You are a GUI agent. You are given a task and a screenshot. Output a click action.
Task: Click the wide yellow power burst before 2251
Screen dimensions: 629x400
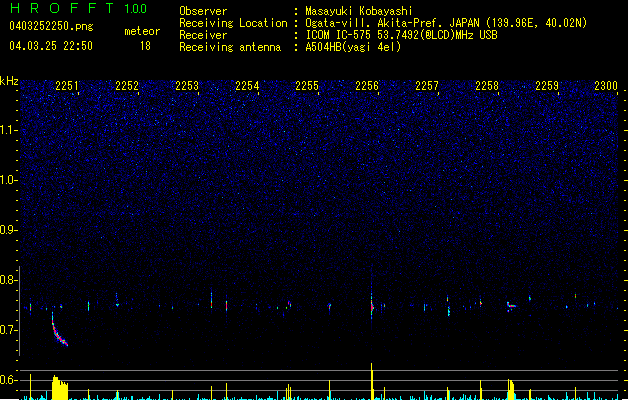(x=60, y=388)
